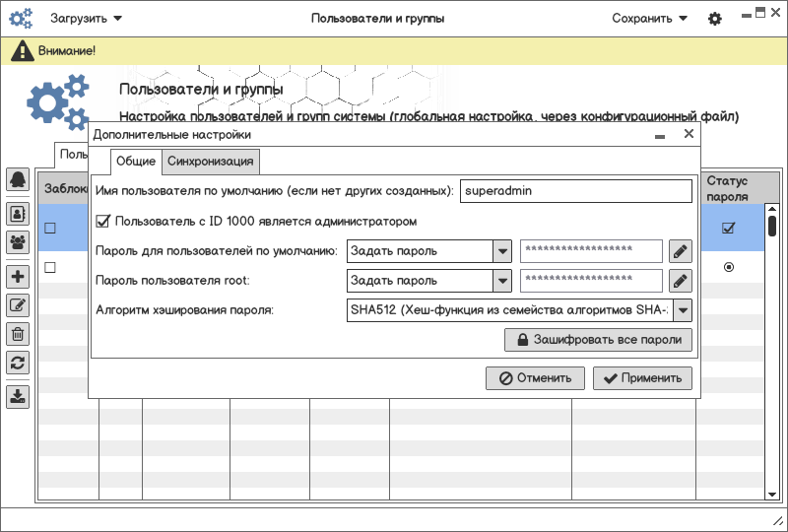The image size is (788, 532).
Task: Click pencil button next to root password field
Action: (x=681, y=281)
